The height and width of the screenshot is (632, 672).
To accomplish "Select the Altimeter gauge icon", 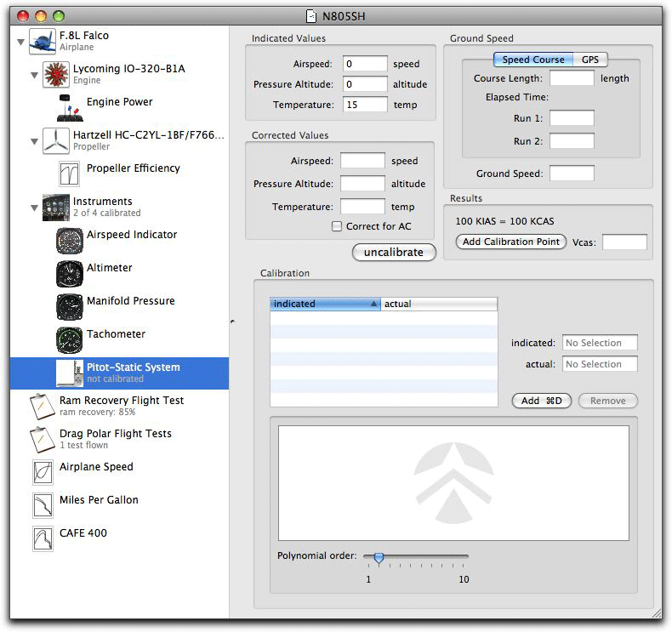I will [x=70, y=273].
